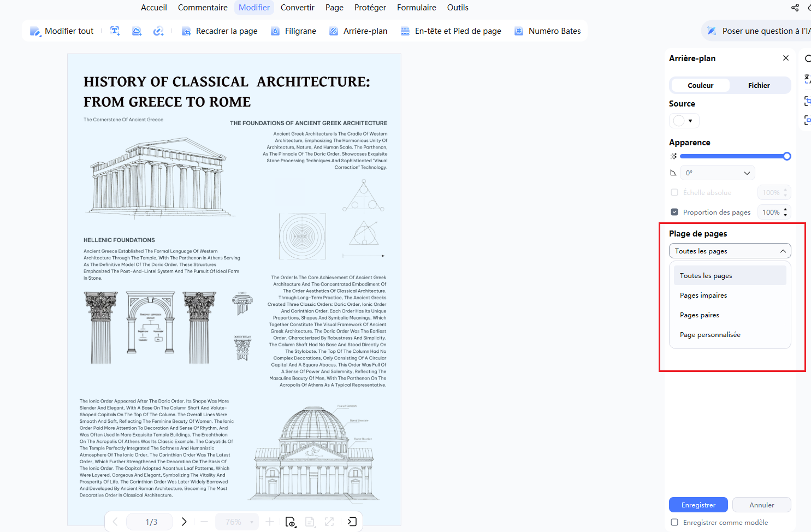Open page view mode eye icon
This screenshot has width=811, height=532.
291,522
